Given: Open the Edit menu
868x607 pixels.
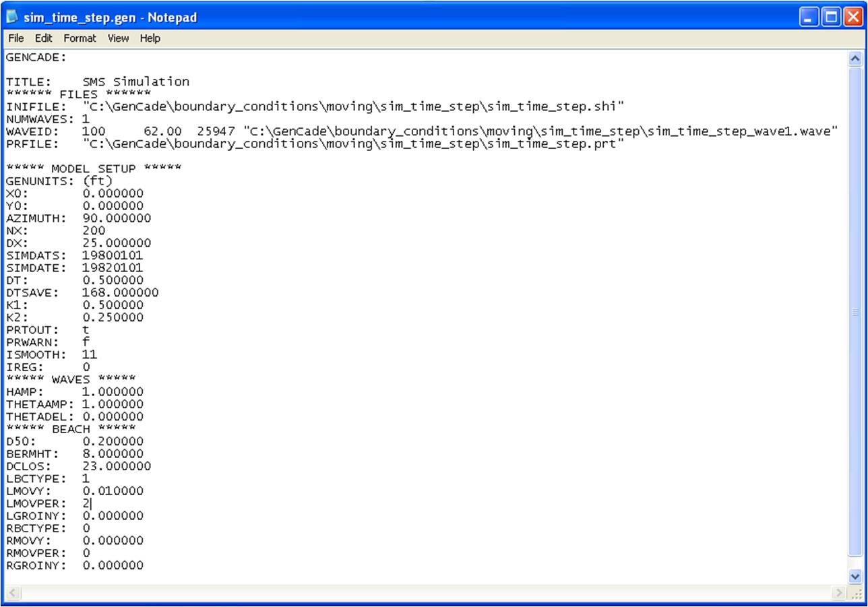Looking at the screenshot, I should [x=44, y=38].
